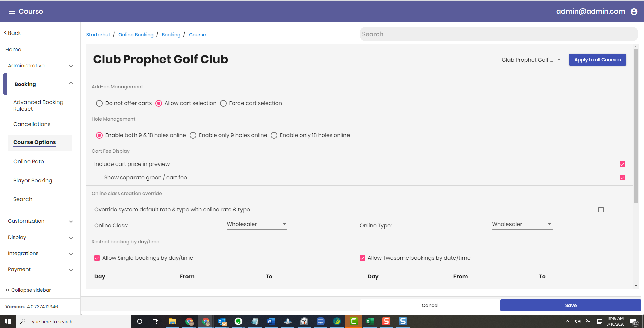The image size is (644, 328).
Task: Open Search item in sidebar
Action: pos(23,199)
